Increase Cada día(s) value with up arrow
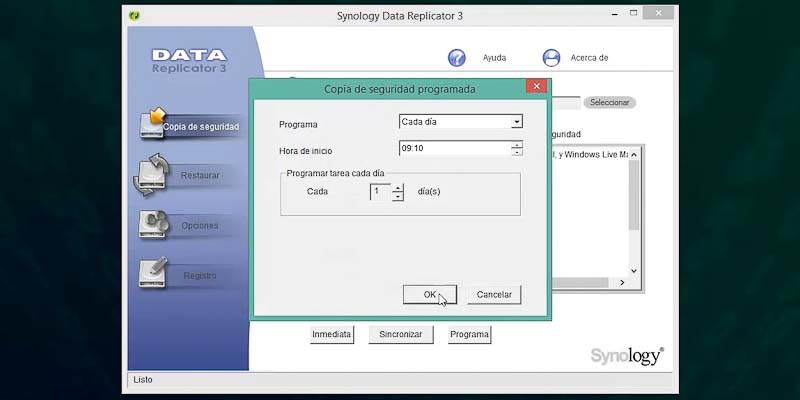The width and height of the screenshot is (800, 400). coord(397,188)
